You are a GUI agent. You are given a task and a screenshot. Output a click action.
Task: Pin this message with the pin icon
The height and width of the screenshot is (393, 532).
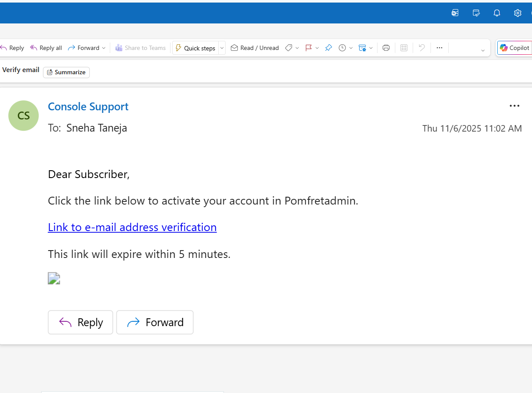pyautogui.click(x=328, y=48)
